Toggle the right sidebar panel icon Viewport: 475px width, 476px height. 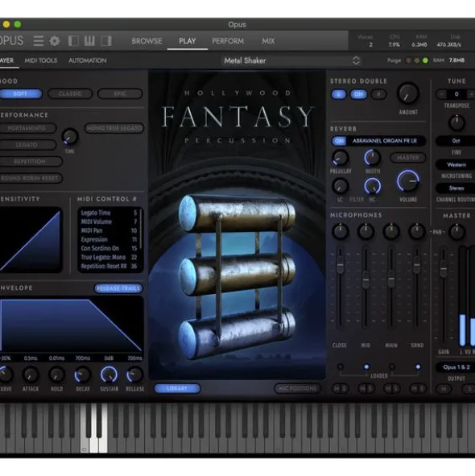(106, 41)
